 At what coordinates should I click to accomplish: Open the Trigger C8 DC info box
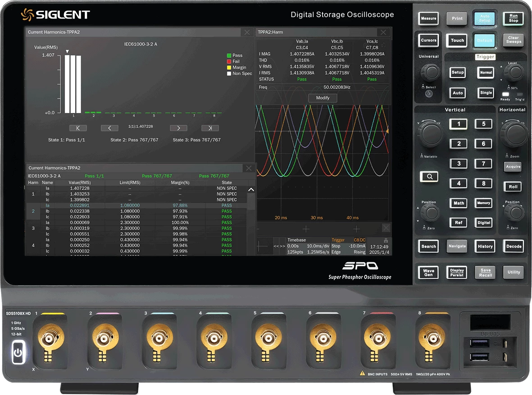(x=349, y=246)
